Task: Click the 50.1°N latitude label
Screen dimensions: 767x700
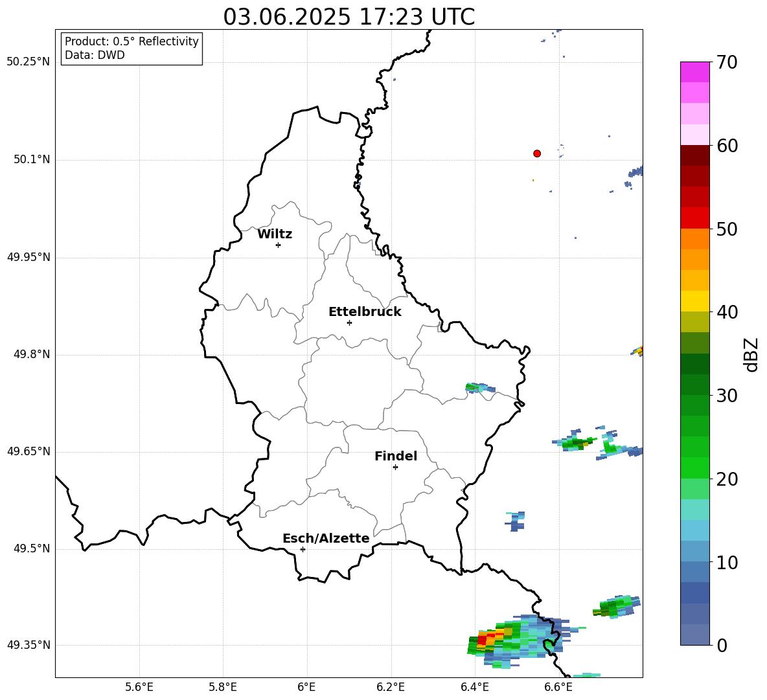Action: click(x=32, y=159)
